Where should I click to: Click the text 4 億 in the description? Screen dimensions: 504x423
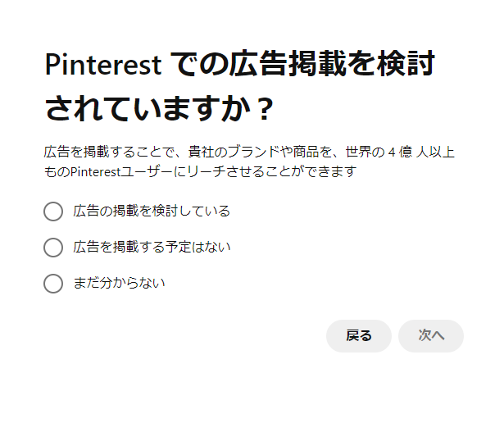398,152
